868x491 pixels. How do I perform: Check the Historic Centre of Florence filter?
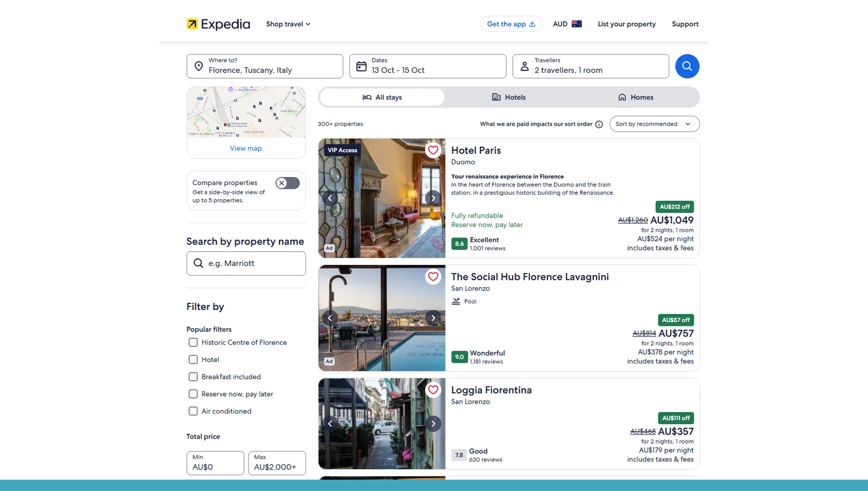193,342
